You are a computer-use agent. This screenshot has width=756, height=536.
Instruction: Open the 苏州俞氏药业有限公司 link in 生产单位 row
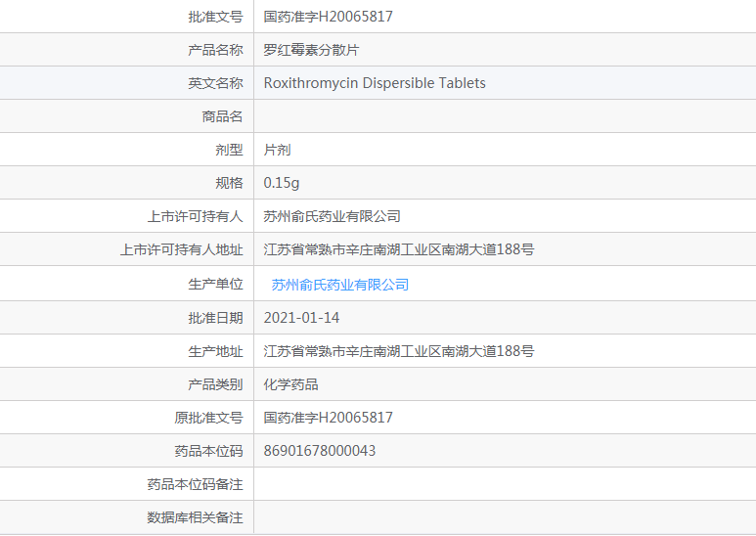(339, 285)
